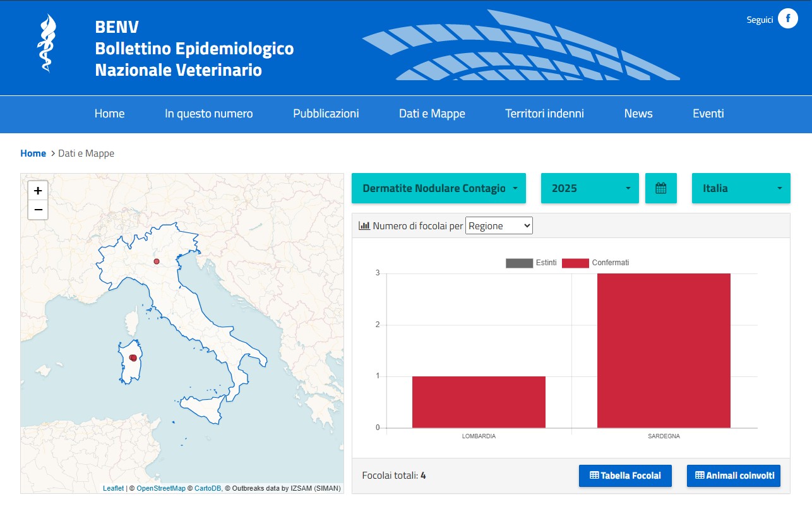Open the OpenStreetMap attribution link
812x509 pixels.
161,488
